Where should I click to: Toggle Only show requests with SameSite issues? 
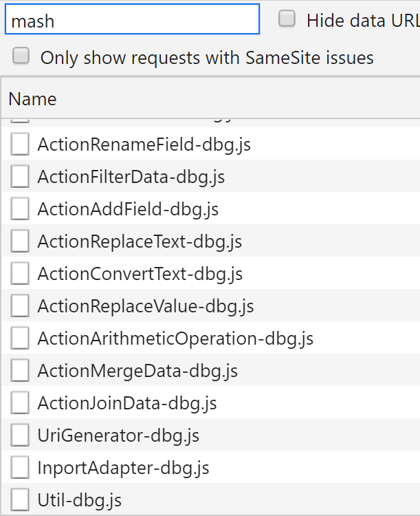pyautogui.click(x=21, y=56)
